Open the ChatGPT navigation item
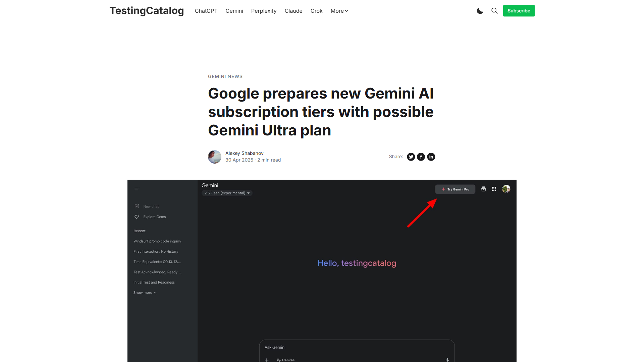 206,11
